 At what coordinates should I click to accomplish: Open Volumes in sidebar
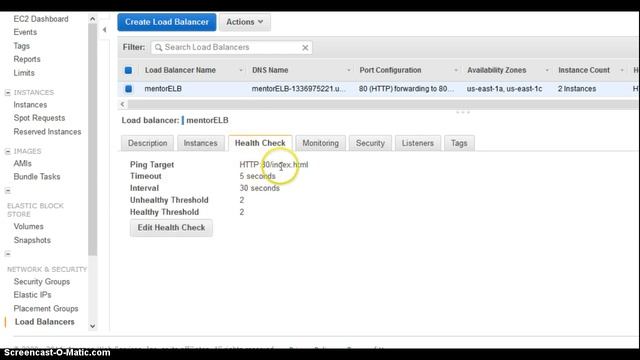tap(28, 227)
